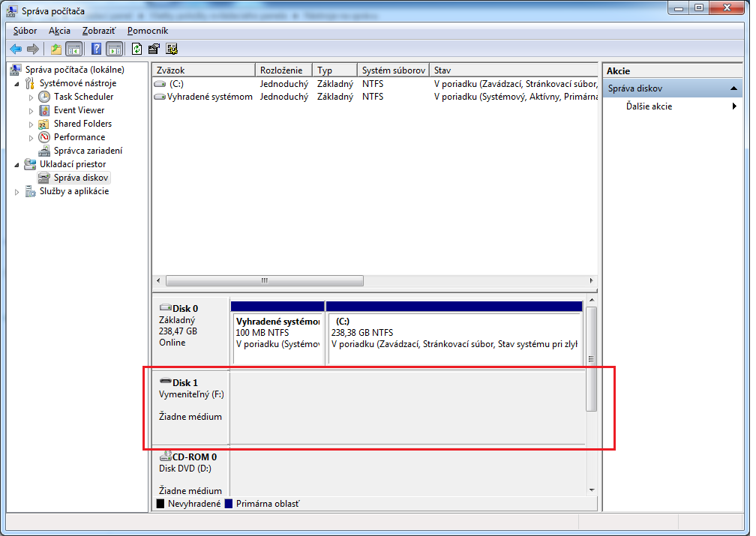Screen dimensions: 756x536
Task: Click the blue Primárna oblasť legend swatch
Action: click(229, 504)
